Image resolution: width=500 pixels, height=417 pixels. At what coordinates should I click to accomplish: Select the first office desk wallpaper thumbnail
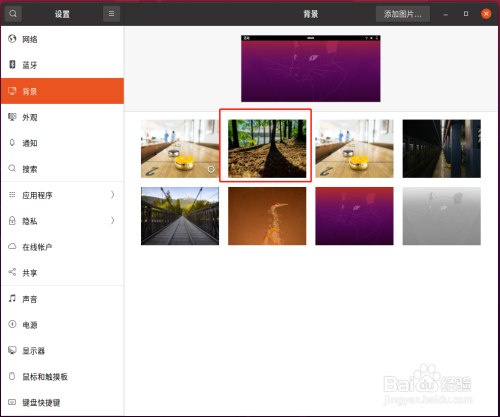(180, 148)
